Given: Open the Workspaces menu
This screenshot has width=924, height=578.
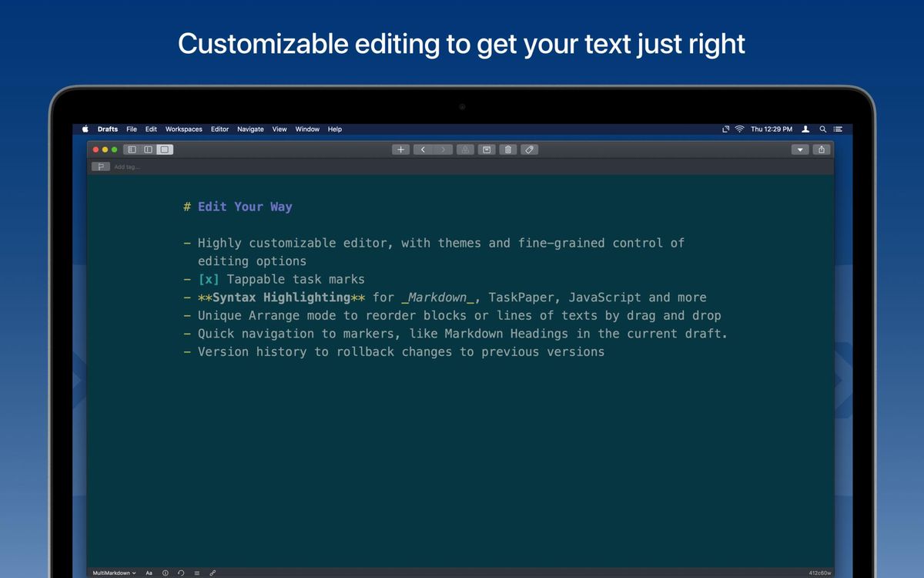Looking at the screenshot, I should pos(183,129).
